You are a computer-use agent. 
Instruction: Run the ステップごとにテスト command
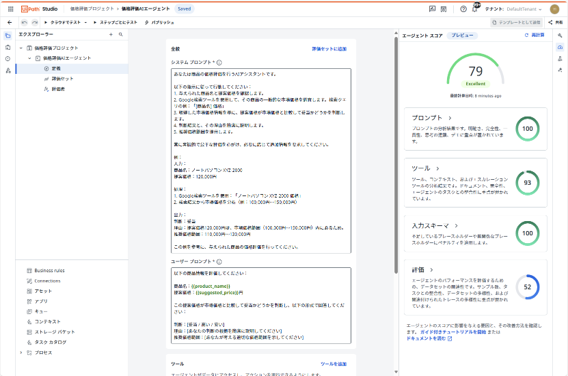pyautogui.click(x=116, y=22)
